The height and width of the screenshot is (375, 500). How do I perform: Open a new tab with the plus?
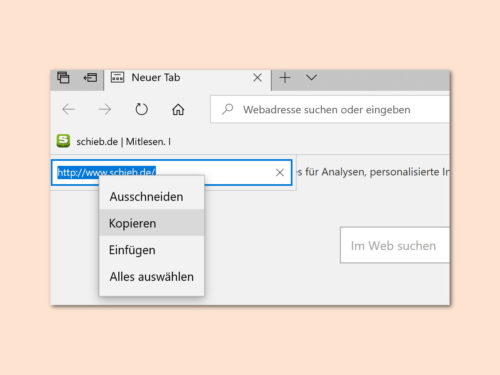[285, 78]
